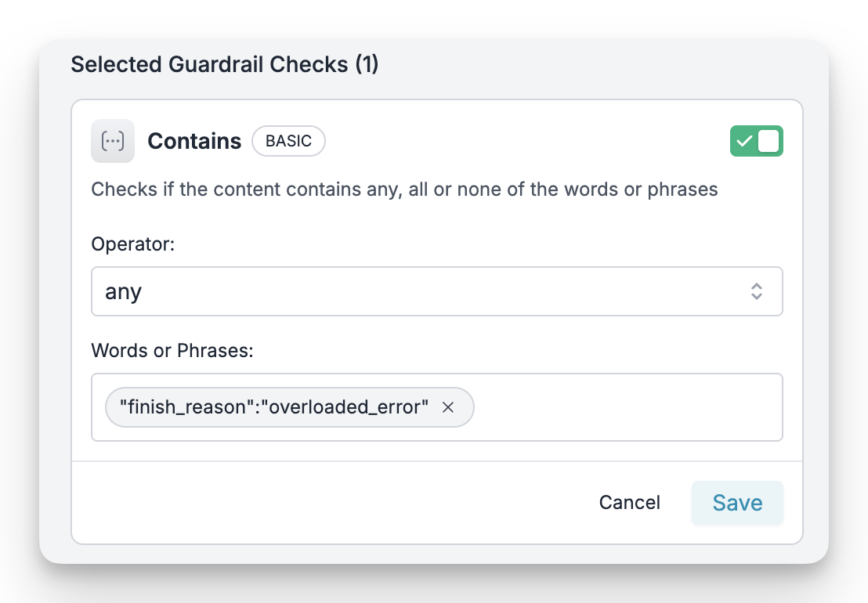Click the BASIC badge next to Contains
Viewport: 868px width, 603px height.
coord(288,141)
